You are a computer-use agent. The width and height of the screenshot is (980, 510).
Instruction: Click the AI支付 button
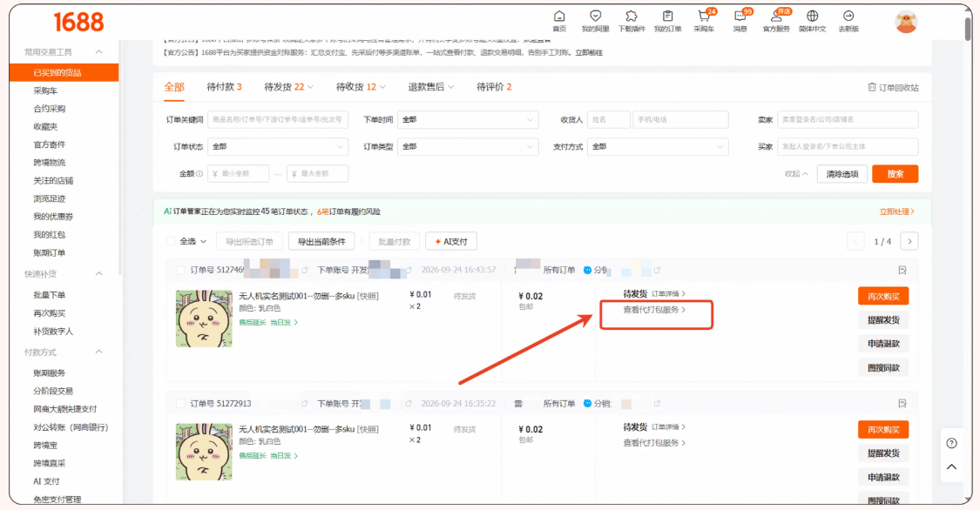click(x=451, y=242)
